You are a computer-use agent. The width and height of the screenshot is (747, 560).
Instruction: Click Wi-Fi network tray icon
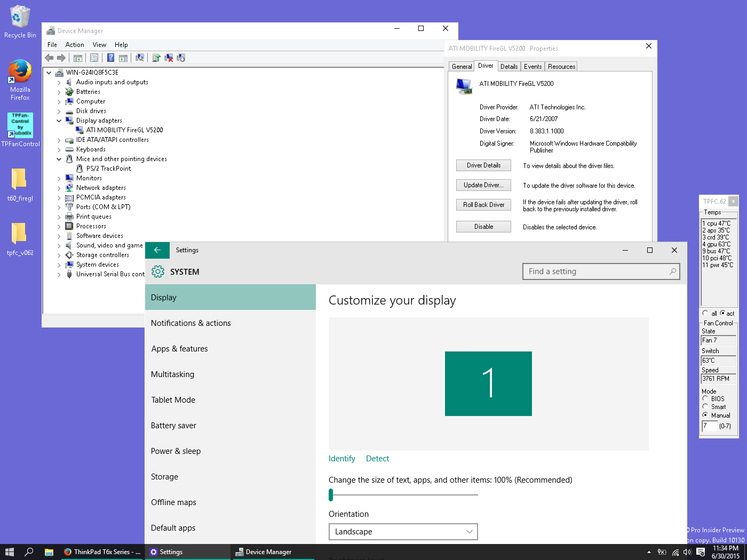coord(676,552)
